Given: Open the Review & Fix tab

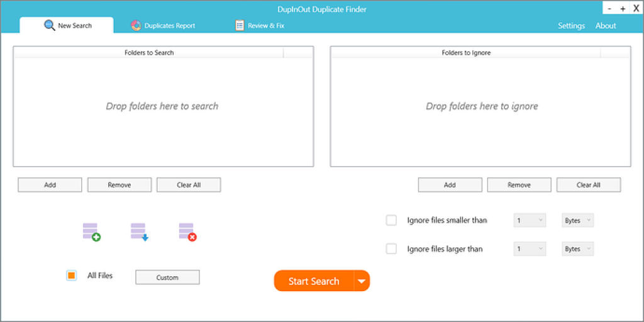Looking at the screenshot, I should (260, 25).
